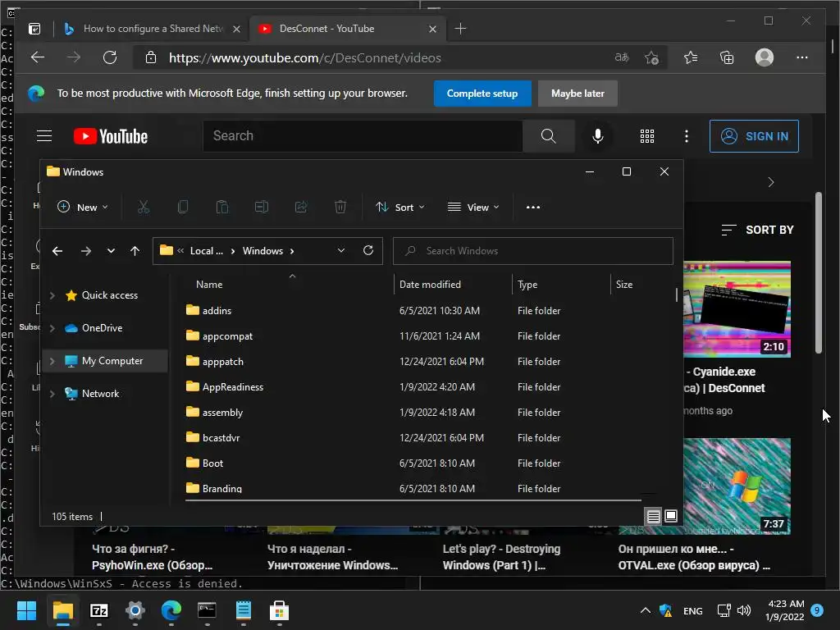Add this page to favorites in Edge

(651, 58)
